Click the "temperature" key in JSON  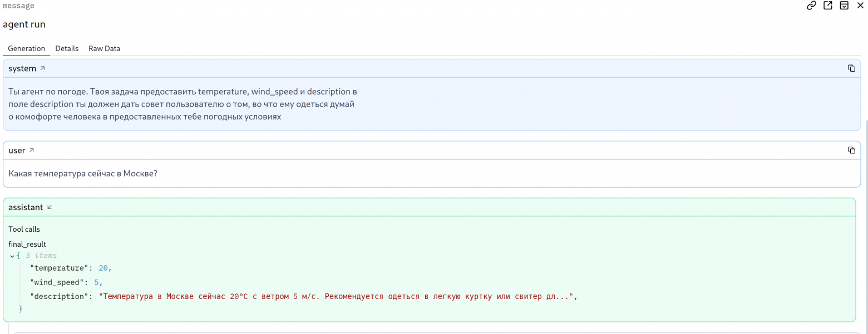tap(60, 268)
